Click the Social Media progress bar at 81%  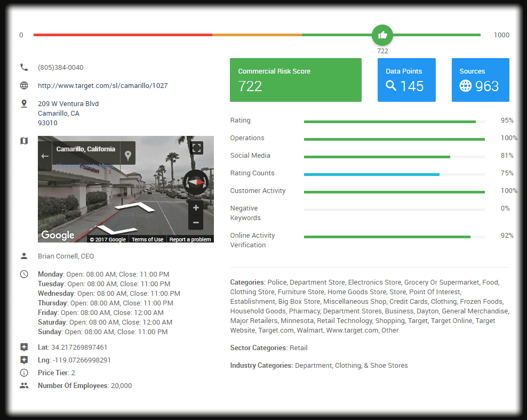tap(394, 157)
